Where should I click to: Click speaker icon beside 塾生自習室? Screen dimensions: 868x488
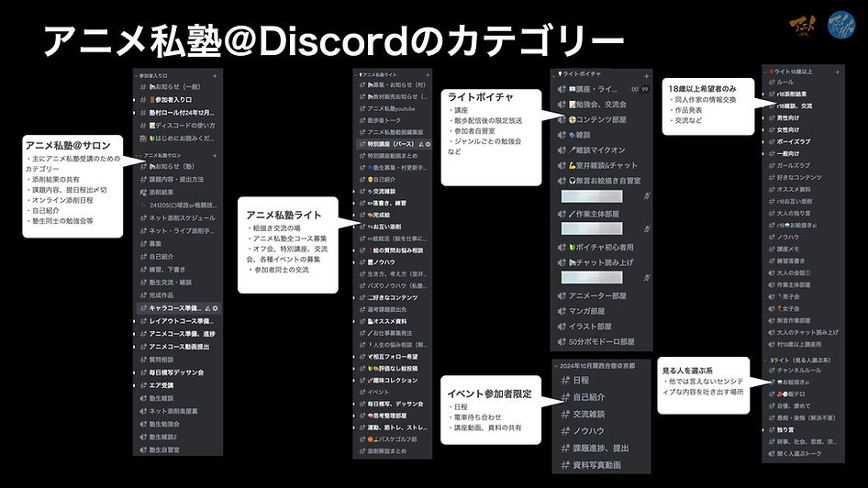(x=143, y=449)
